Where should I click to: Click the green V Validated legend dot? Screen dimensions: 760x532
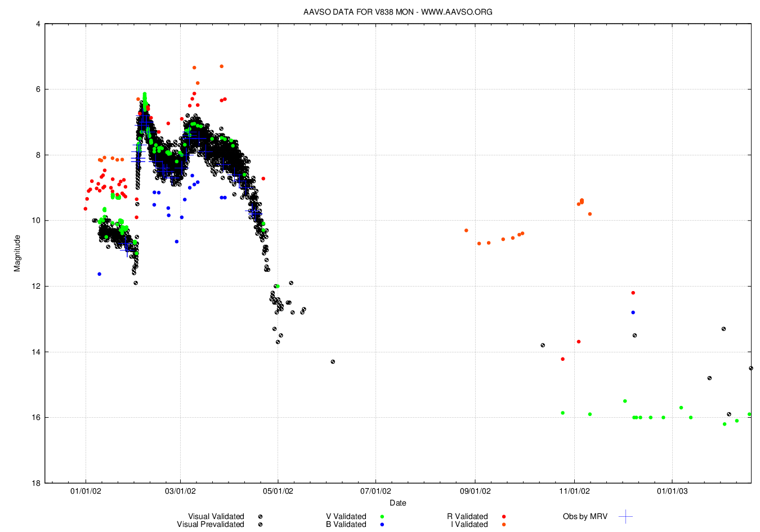[382, 516]
